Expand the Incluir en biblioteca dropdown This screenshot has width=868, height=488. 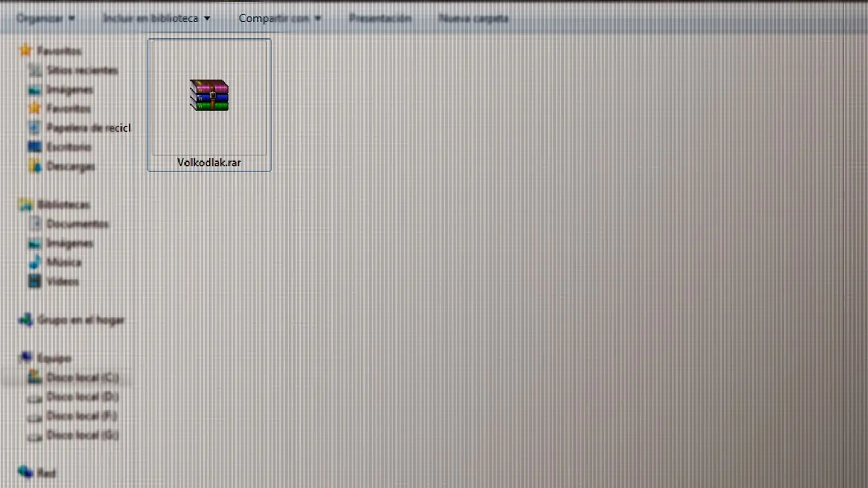point(157,18)
